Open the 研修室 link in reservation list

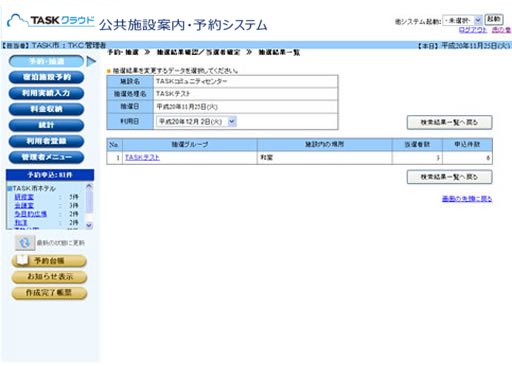pos(24,197)
